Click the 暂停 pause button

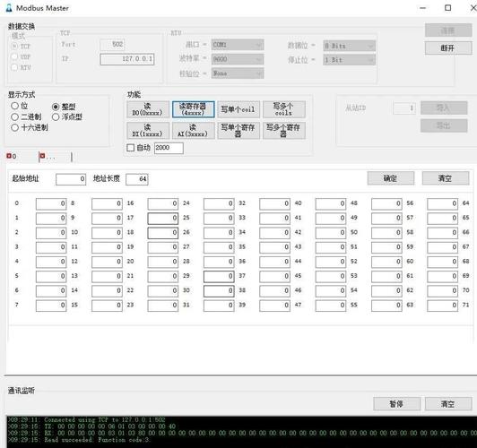(x=396, y=403)
